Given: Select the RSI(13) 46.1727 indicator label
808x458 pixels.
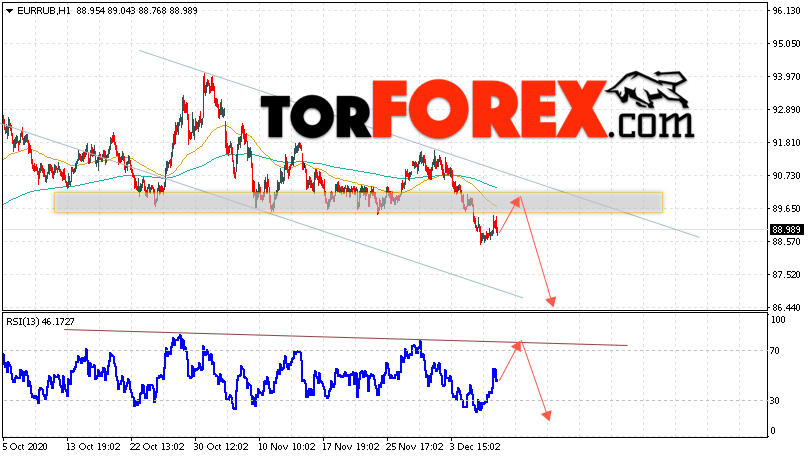Looking at the screenshot, I should (40, 321).
